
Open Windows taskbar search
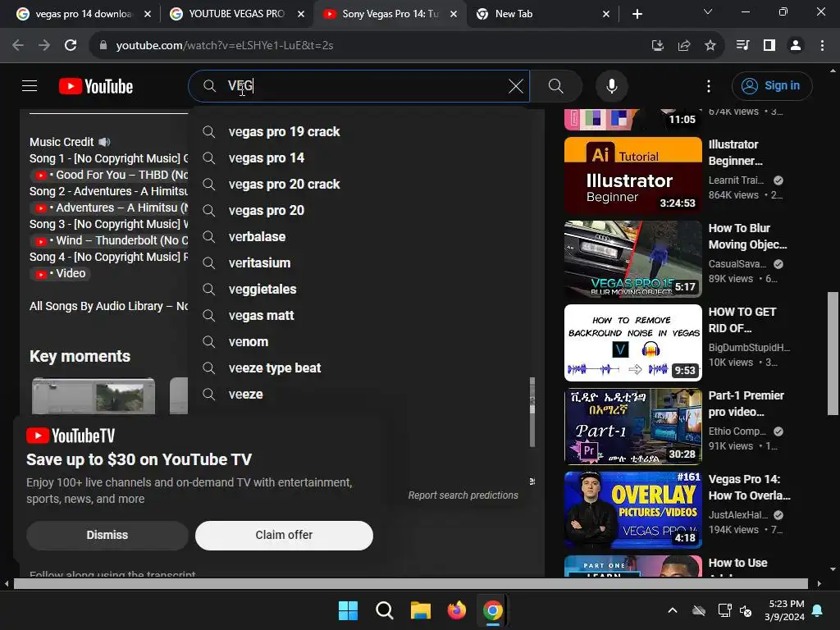pos(384,610)
